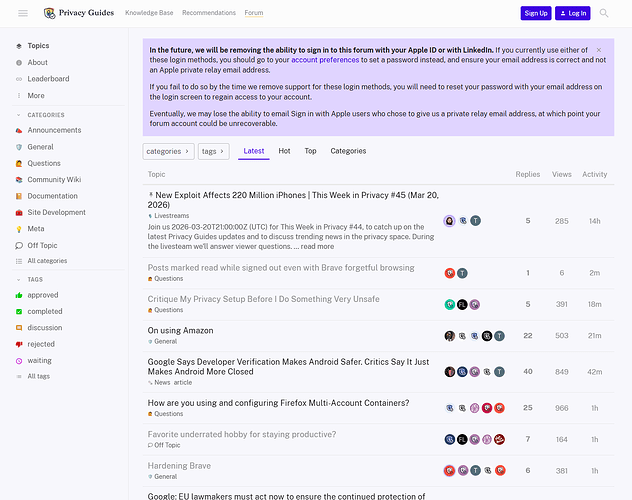
Task: Open the tags filter dropdown
Action: (213, 151)
